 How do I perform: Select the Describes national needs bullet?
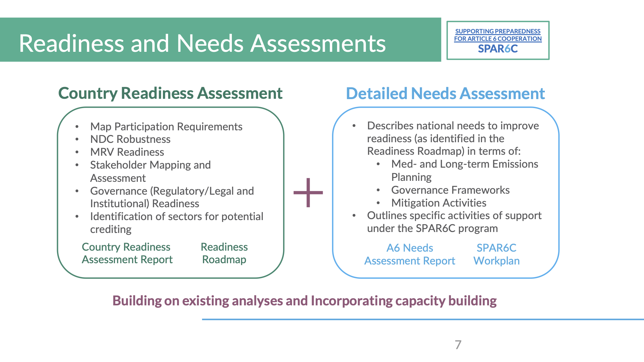click(x=453, y=138)
